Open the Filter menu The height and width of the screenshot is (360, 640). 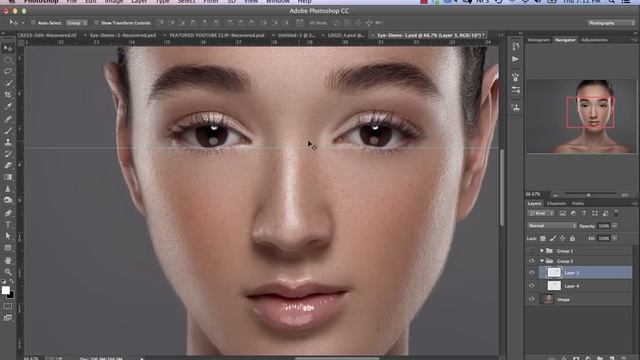(211, 2)
